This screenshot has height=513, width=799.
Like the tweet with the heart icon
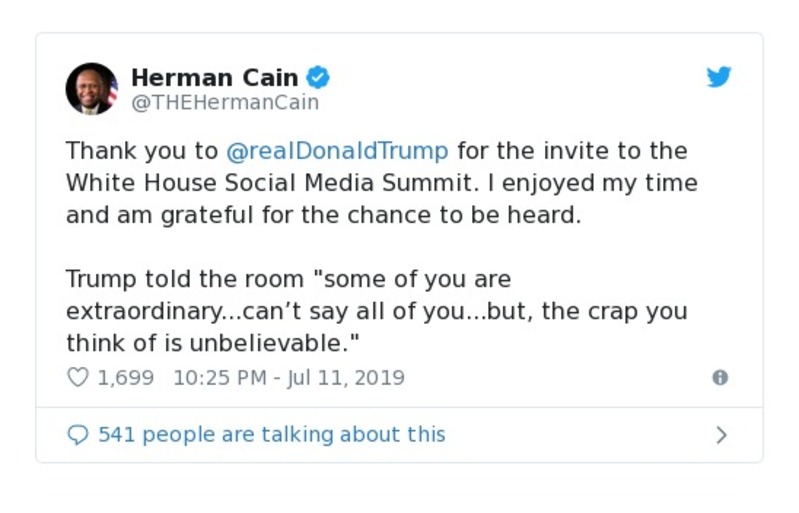[x=78, y=378]
